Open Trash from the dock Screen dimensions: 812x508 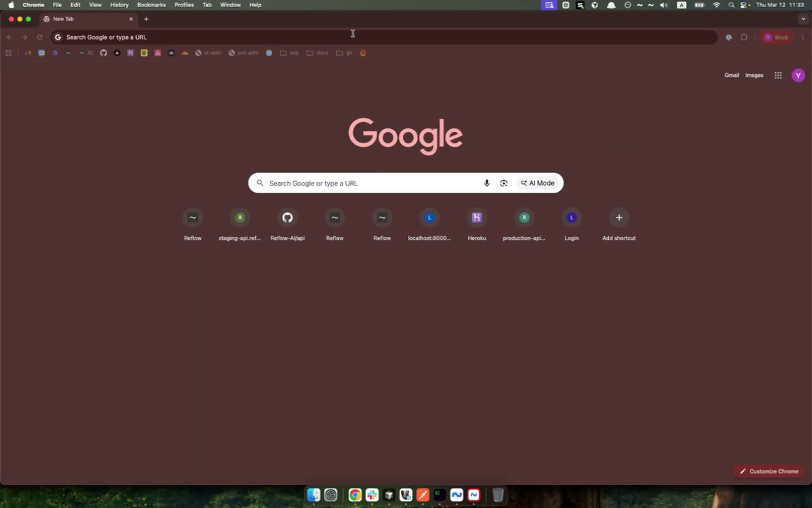(498, 495)
